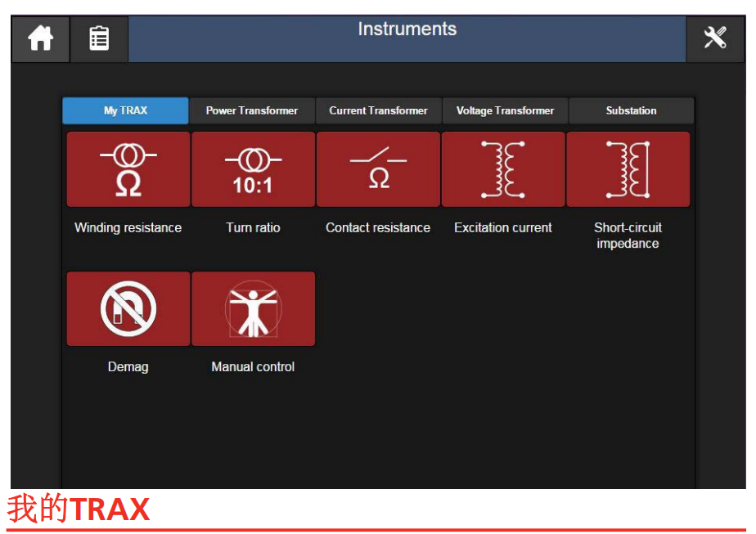Open the Winding resistance instrument
Viewport: 756px width, 534px height.
click(128, 168)
